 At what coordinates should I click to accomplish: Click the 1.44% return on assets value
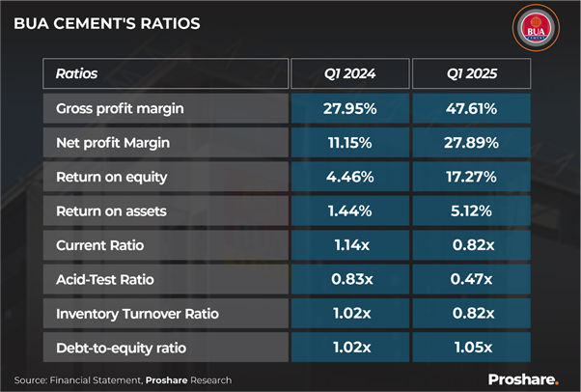pos(349,211)
